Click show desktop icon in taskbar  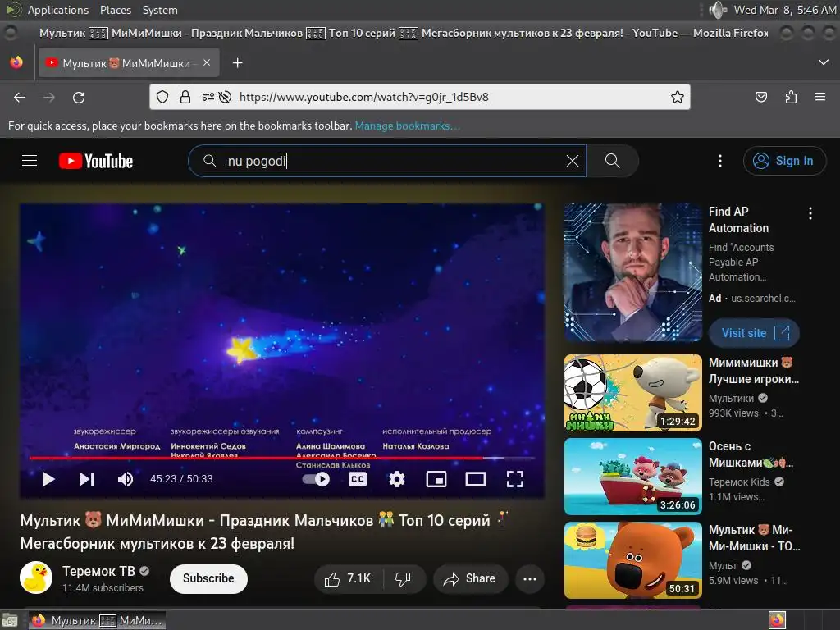click(10, 620)
